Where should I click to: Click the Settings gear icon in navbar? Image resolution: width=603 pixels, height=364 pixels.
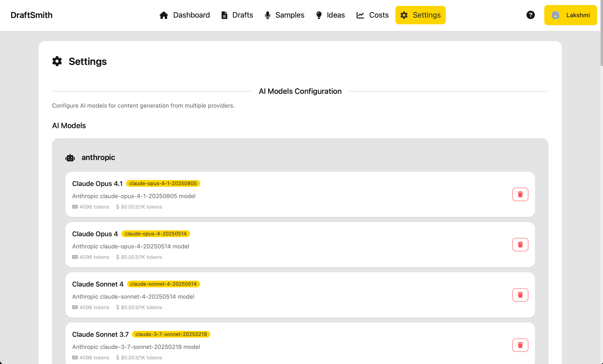(x=404, y=15)
